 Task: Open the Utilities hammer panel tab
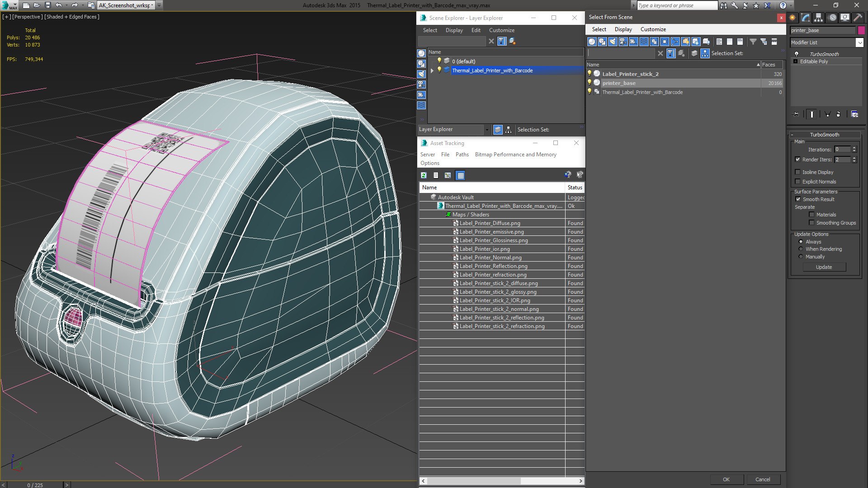pyautogui.click(x=858, y=18)
